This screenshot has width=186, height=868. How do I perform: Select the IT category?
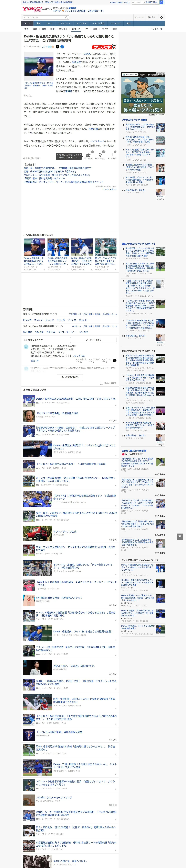point(86,29)
